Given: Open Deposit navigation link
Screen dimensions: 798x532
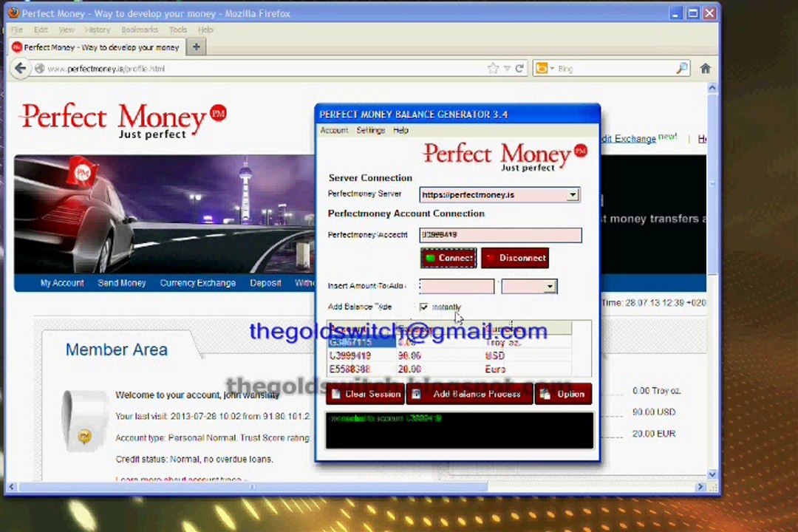Looking at the screenshot, I should coord(265,283).
